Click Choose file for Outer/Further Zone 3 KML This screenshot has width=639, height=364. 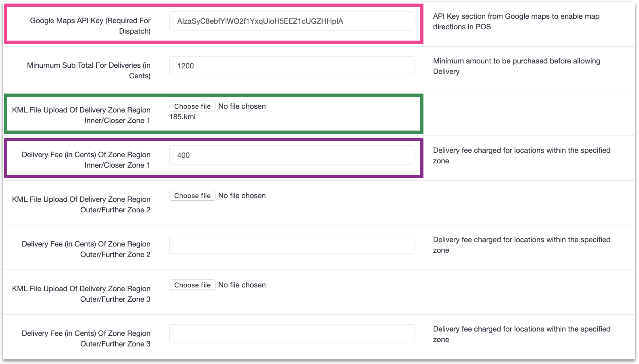pyautogui.click(x=192, y=285)
